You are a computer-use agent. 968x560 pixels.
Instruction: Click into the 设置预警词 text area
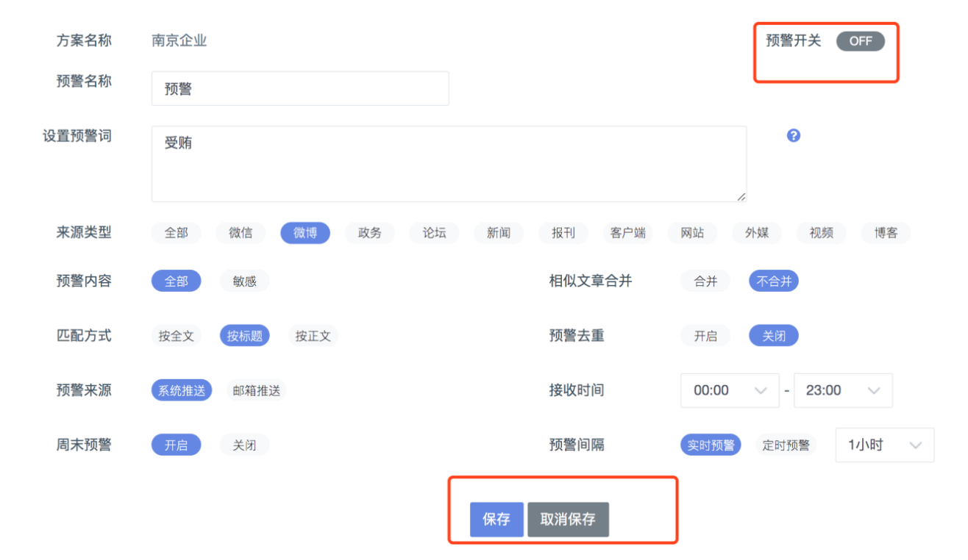pos(449,164)
